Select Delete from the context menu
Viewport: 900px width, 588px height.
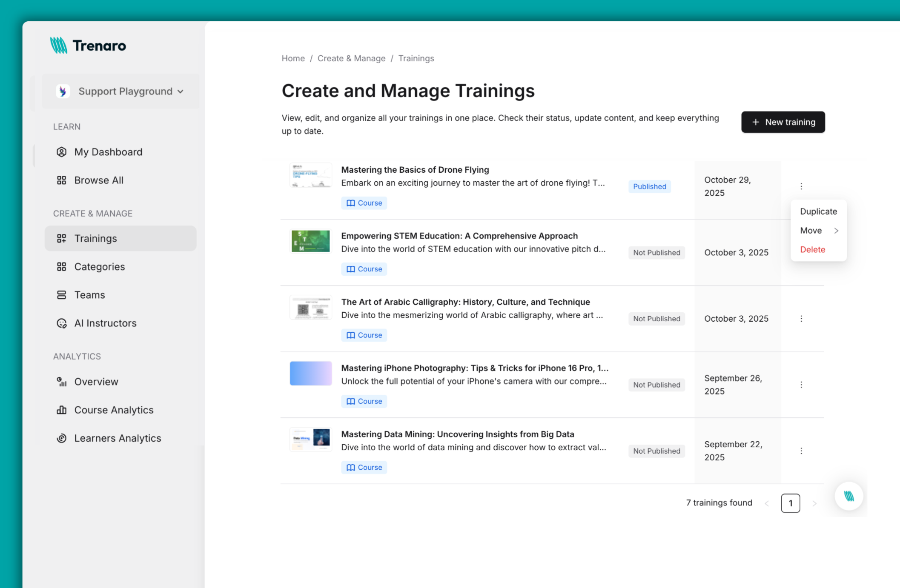click(x=812, y=249)
